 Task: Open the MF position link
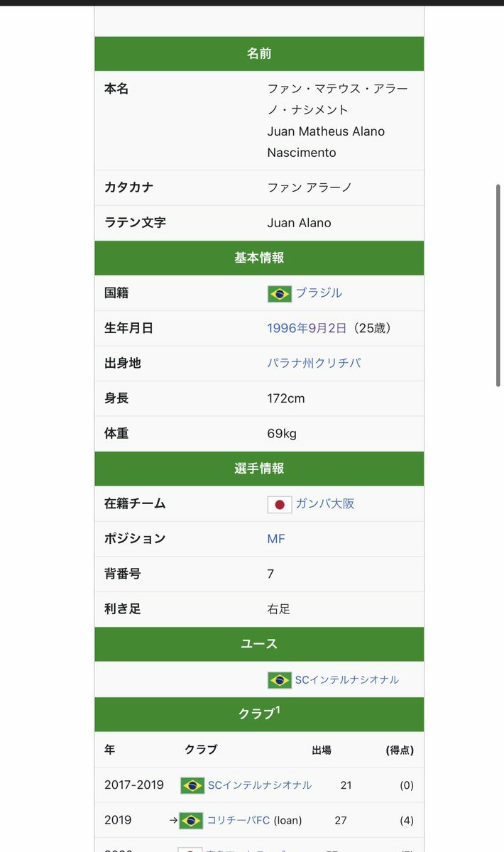276,539
